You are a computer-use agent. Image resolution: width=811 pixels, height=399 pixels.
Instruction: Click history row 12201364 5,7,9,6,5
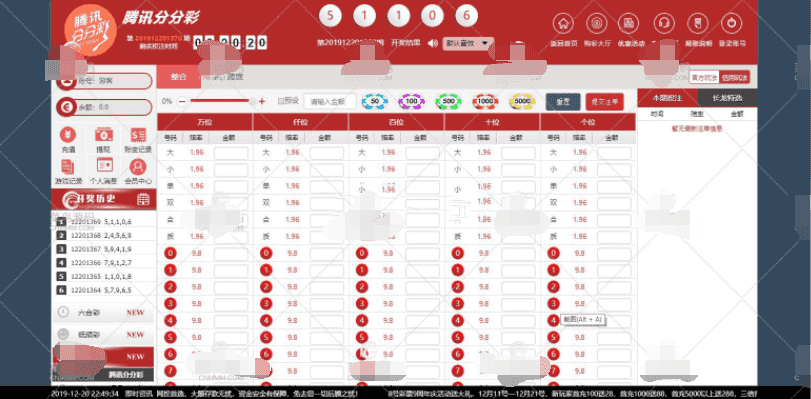point(103,290)
